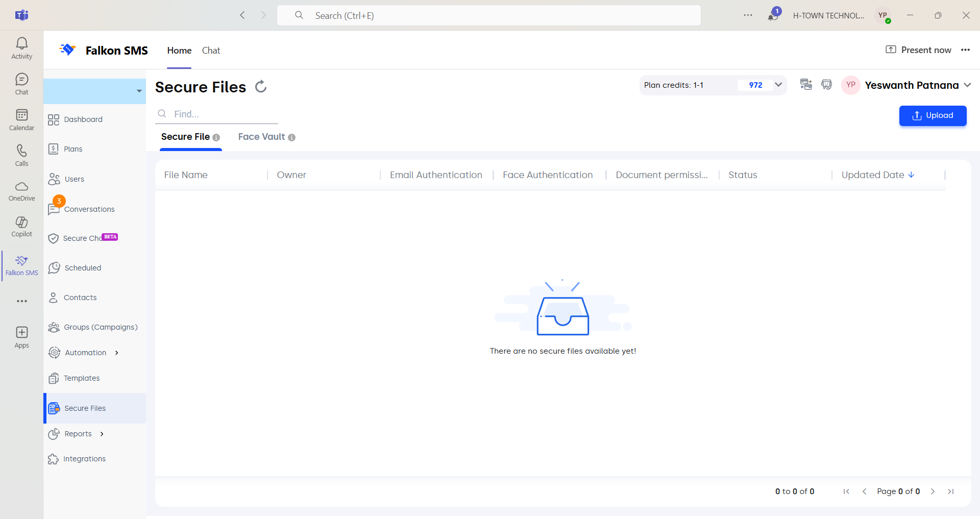Go back with the navigation arrow
Screen dimensions: 980x519
coord(242,15)
